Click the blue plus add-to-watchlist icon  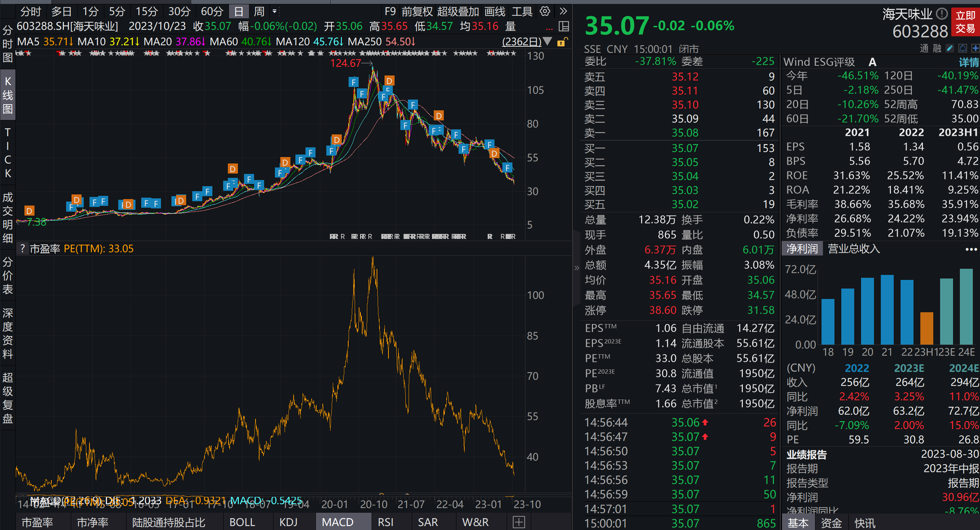point(975,48)
